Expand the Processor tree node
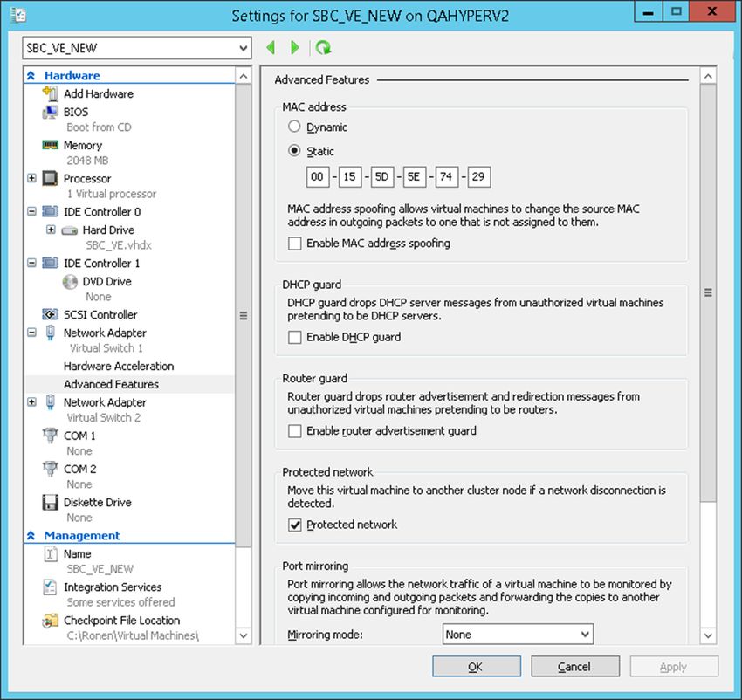 [x=31, y=178]
